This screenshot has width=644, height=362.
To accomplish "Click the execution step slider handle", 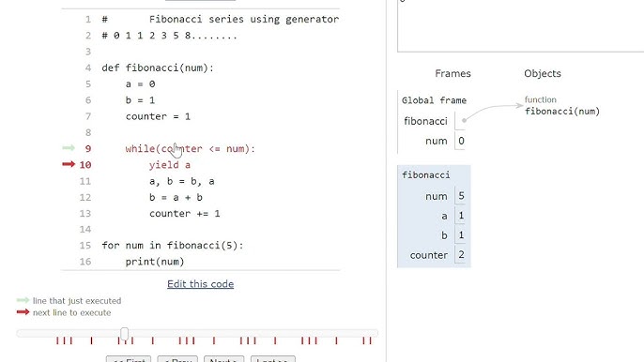I will (x=125, y=334).
